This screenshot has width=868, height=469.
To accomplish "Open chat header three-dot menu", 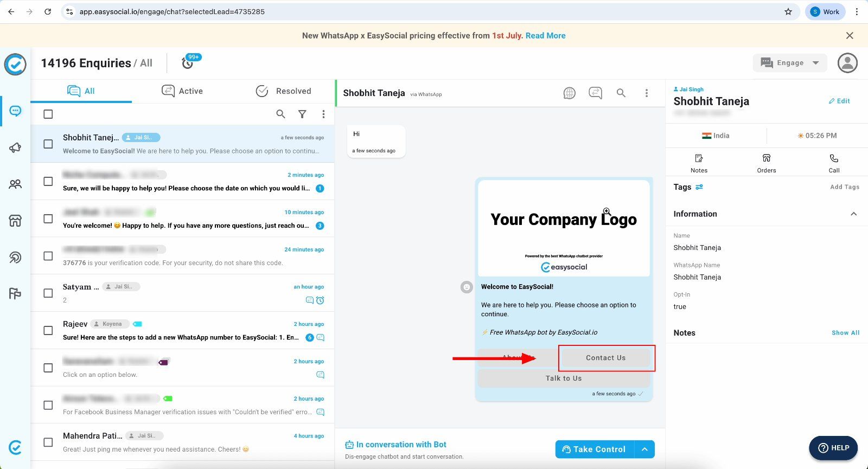I will pyautogui.click(x=647, y=93).
